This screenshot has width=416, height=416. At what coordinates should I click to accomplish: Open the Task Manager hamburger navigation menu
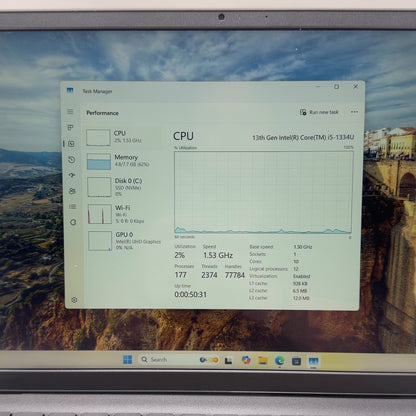[70, 112]
